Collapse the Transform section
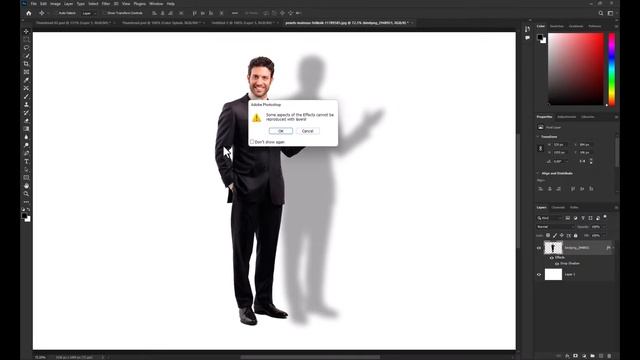The height and width of the screenshot is (360, 640). (538, 137)
